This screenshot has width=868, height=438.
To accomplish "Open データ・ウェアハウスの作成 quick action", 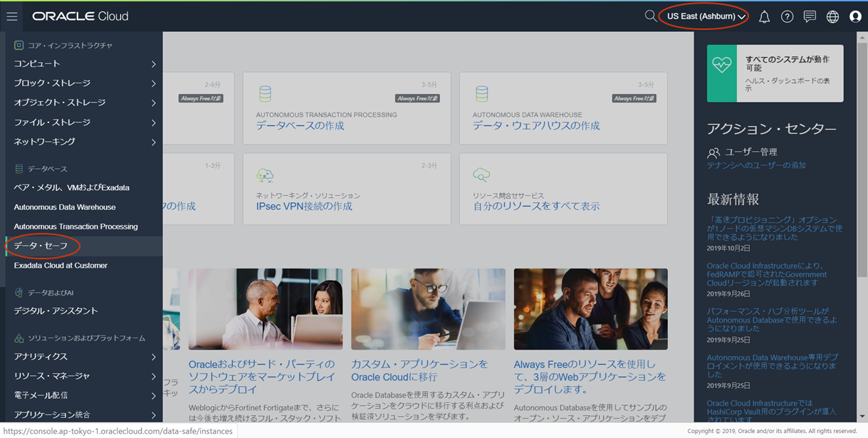I will click(x=536, y=125).
